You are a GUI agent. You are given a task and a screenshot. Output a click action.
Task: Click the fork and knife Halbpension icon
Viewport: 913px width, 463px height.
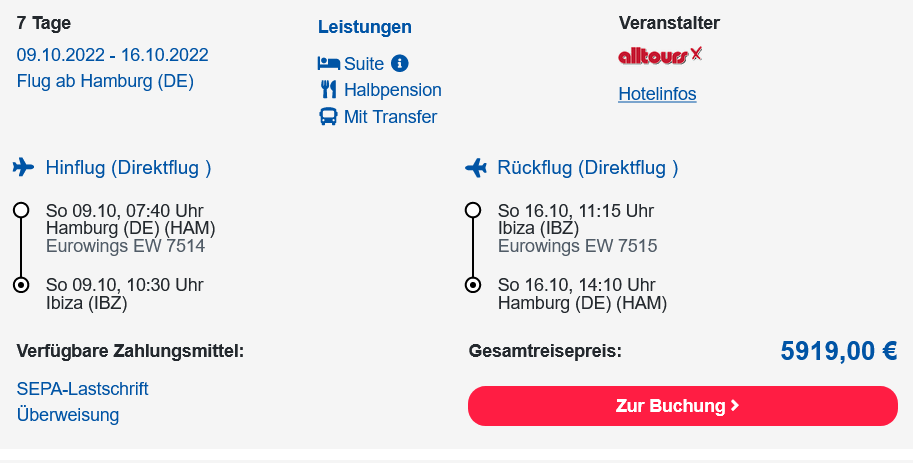click(x=328, y=90)
